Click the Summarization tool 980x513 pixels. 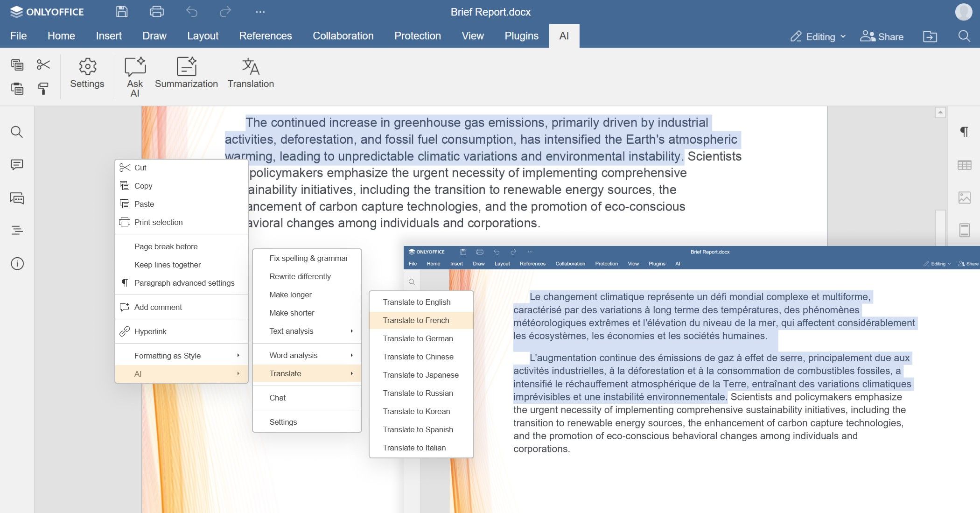pyautogui.click(x=186, y=73)
